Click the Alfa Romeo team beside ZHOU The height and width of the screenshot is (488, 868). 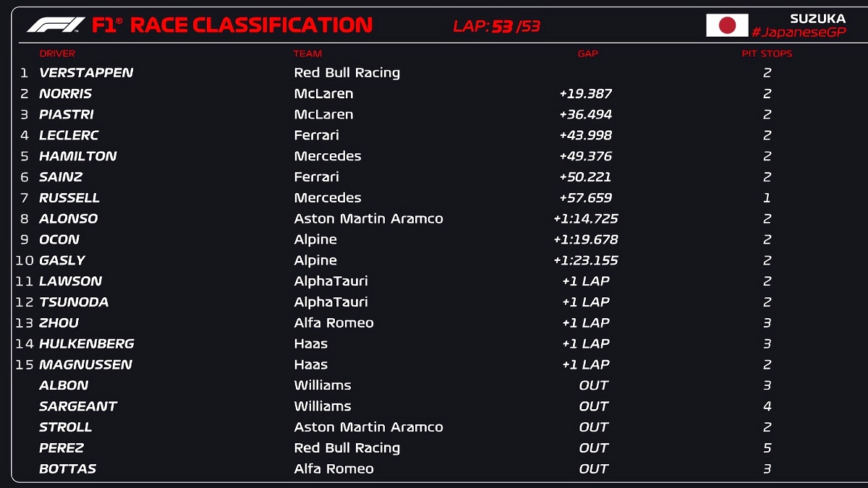click(x=333, y=323)
